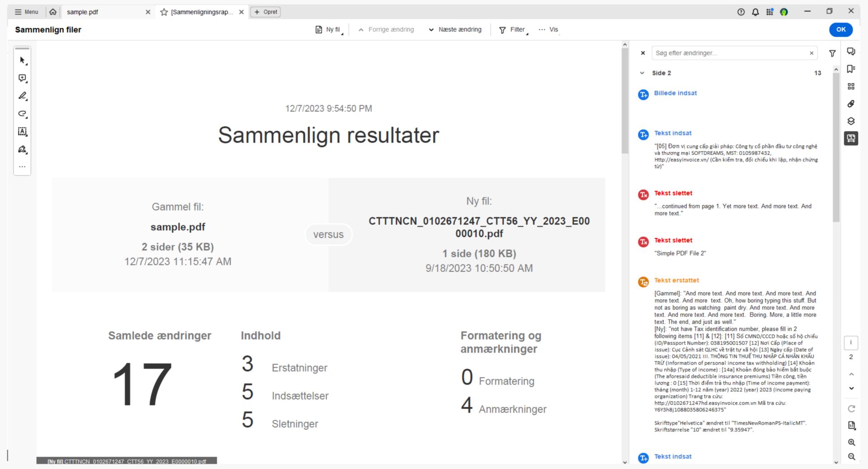Click the "5 Indsættelser" count

(x=285, y=393)
